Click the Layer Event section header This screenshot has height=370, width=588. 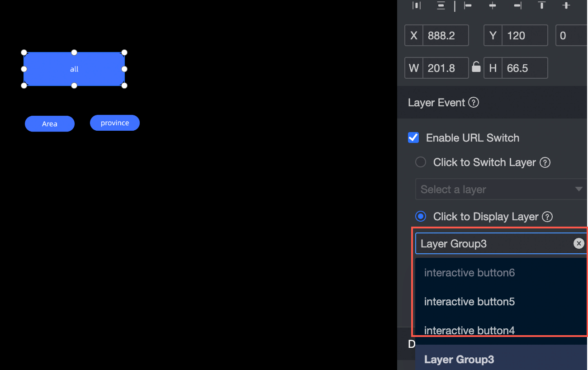[x=492, y=103]
